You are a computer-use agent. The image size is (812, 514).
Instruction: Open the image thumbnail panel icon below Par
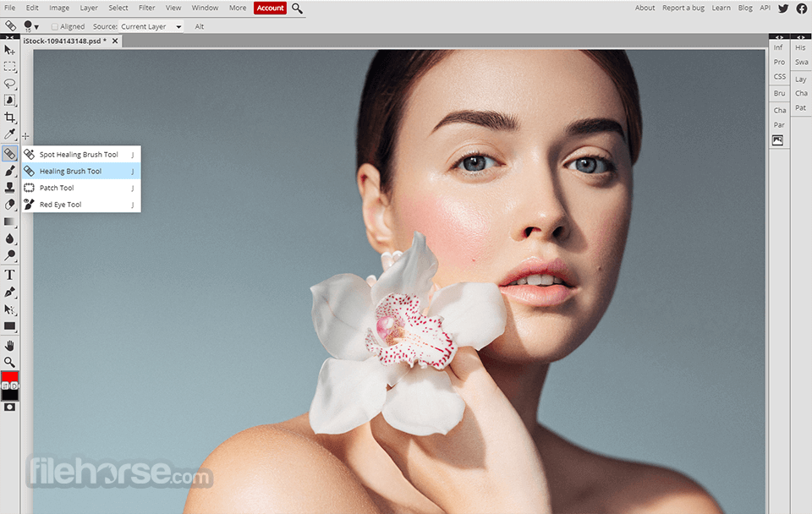point(778,140)
